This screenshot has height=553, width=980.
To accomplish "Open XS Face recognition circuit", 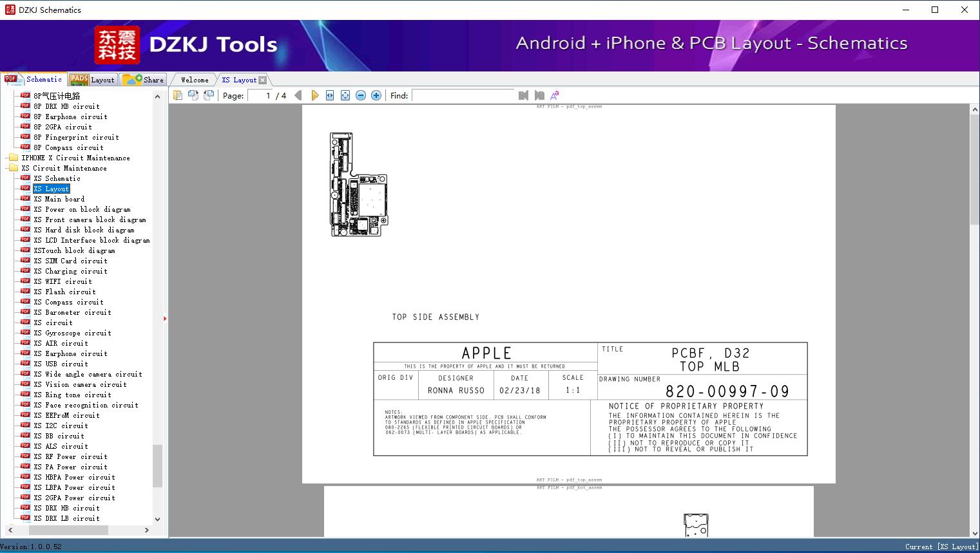I will (x=86, y=405).
